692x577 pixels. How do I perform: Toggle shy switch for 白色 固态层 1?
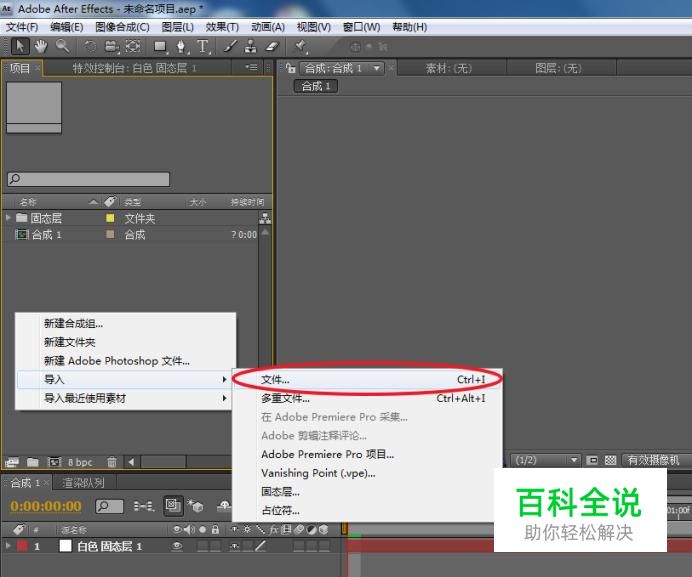tap(235, 547)
